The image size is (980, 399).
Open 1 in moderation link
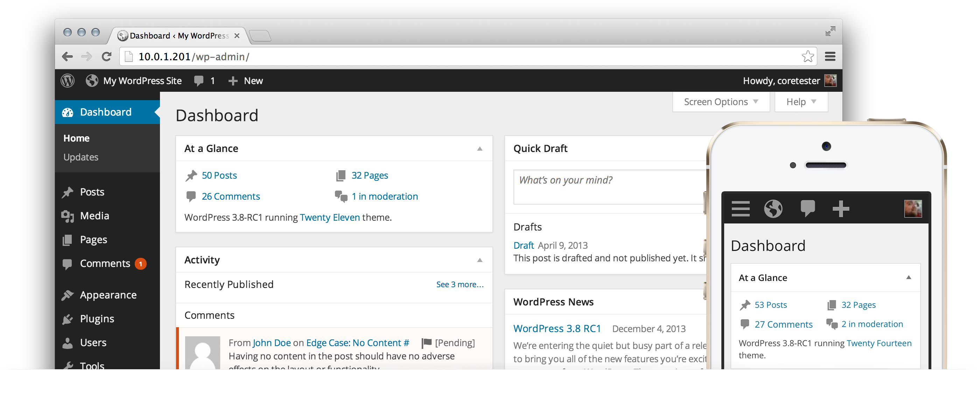pos(384,197)
